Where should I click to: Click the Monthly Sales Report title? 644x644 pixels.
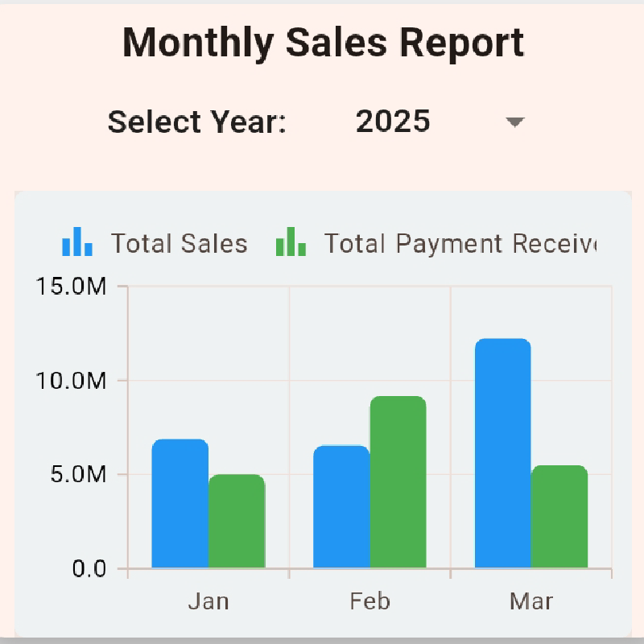324,43
